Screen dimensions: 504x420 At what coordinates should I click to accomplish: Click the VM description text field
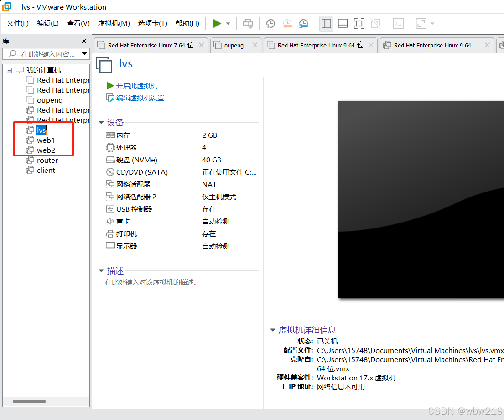[x=151, y=282]
